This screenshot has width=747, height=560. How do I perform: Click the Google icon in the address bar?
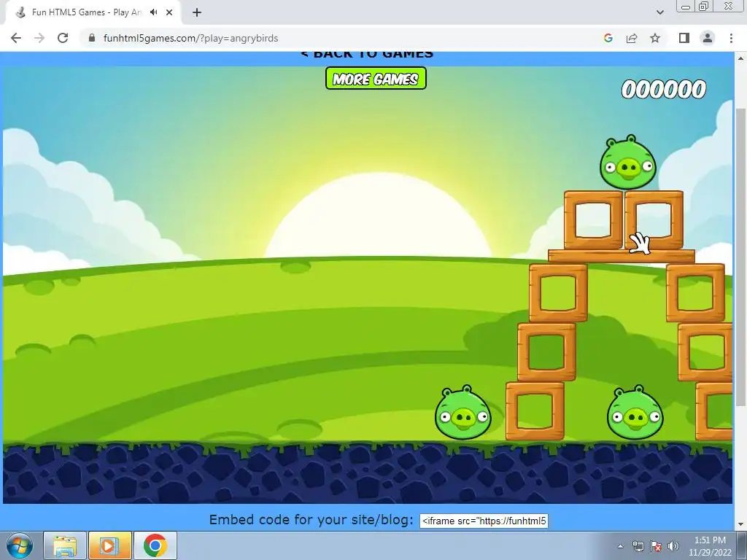(608, 38)
